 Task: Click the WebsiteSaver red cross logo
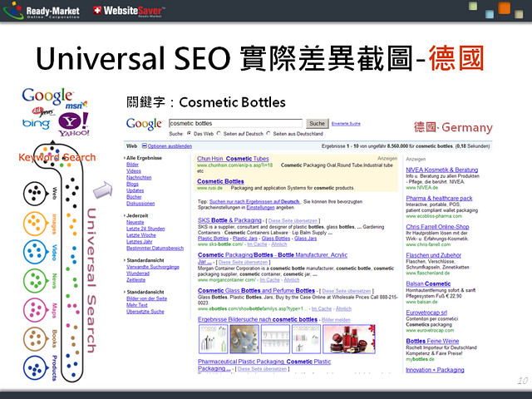pyautogui.click(x=97, y=10)
